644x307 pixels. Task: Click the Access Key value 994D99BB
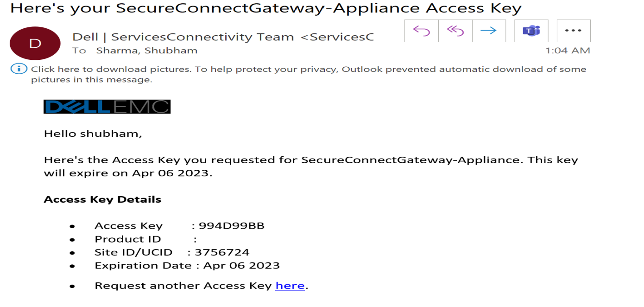pyautogui.click(x=231, y=226)
